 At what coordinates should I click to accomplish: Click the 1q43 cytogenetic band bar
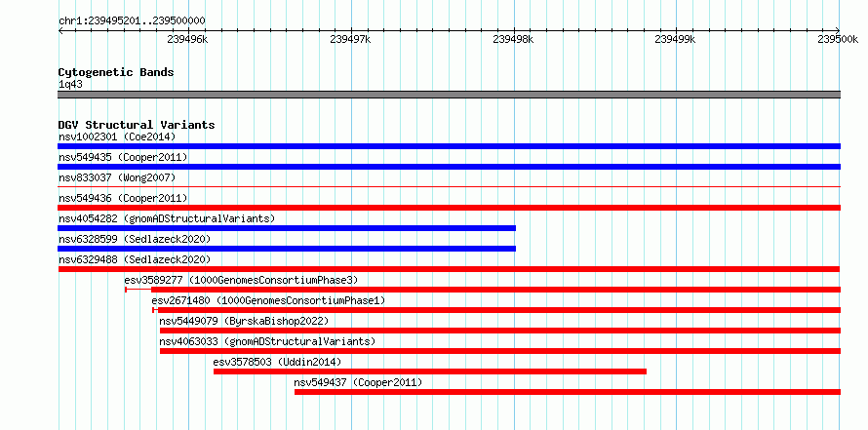449,94
